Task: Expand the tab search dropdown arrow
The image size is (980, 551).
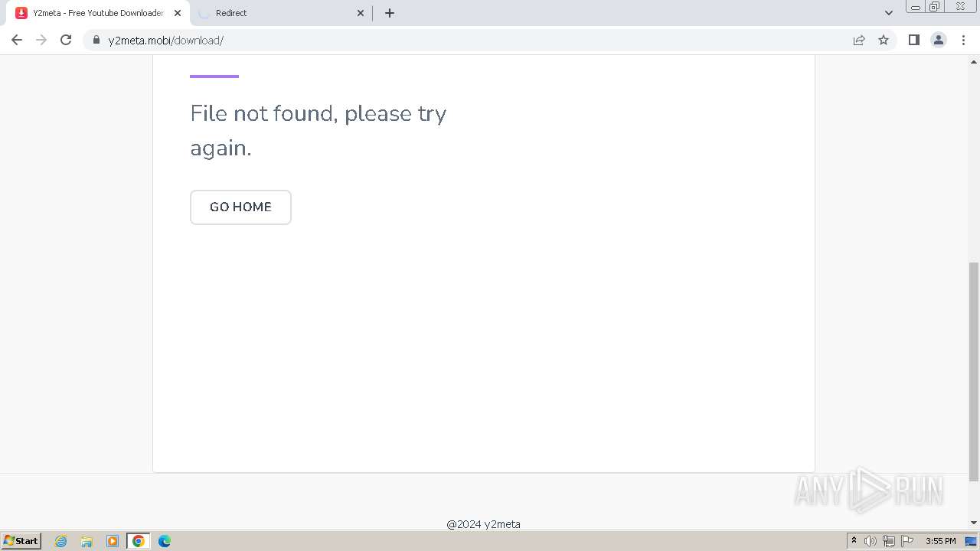Action: pos(889,13)
